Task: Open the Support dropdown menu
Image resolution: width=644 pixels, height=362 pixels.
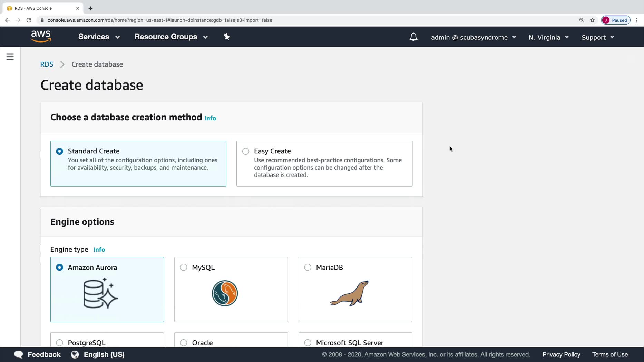Action: (x=597, y=37)
